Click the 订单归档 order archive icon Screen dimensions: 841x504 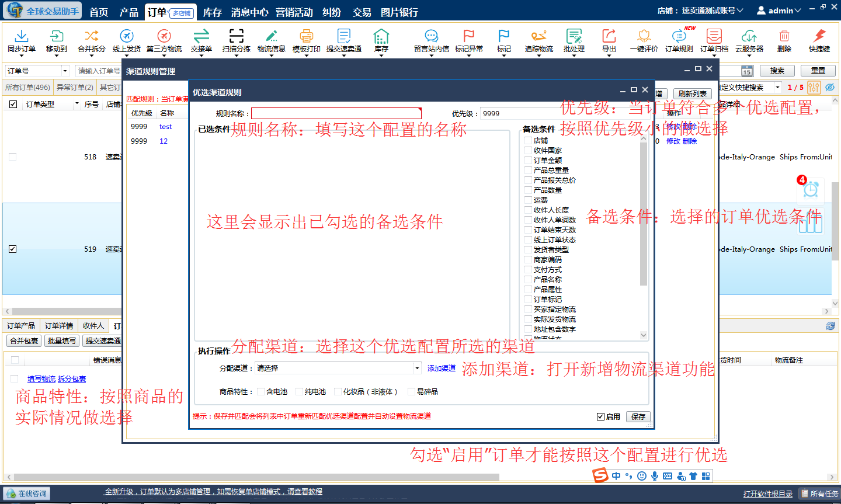coord(714,36)
